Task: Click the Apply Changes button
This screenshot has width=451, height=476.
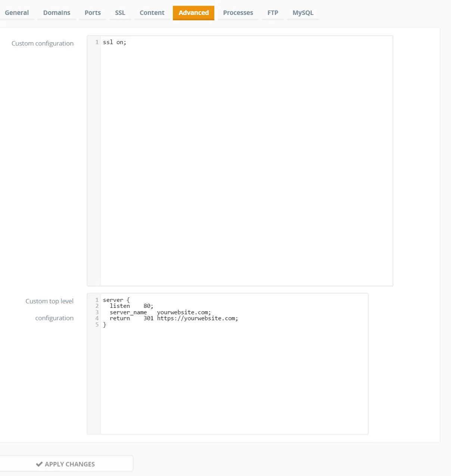Action: 66,464
